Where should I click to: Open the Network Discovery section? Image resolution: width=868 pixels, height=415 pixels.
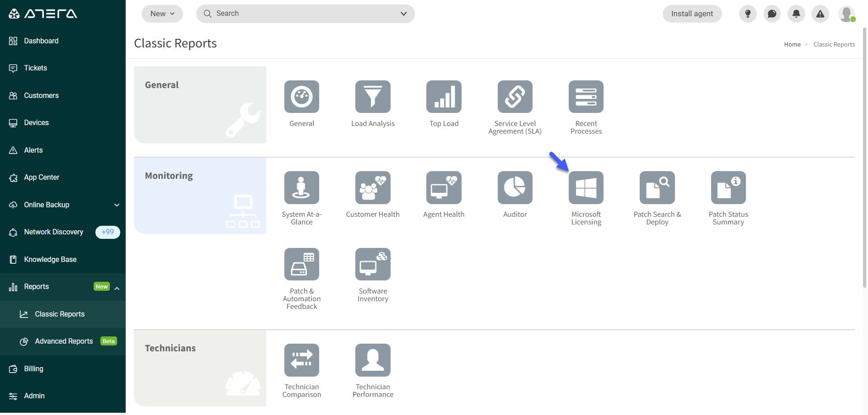[x=54, y=232]
